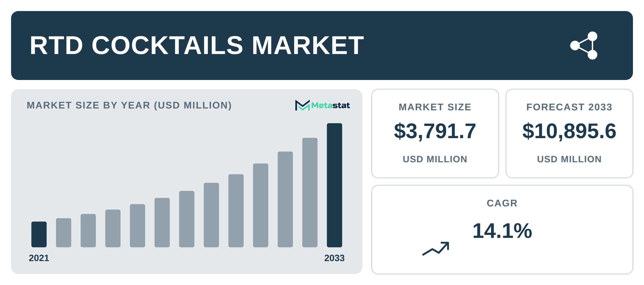
Task: Click USD MILLION under the forecast value
Action: [569, 159]
